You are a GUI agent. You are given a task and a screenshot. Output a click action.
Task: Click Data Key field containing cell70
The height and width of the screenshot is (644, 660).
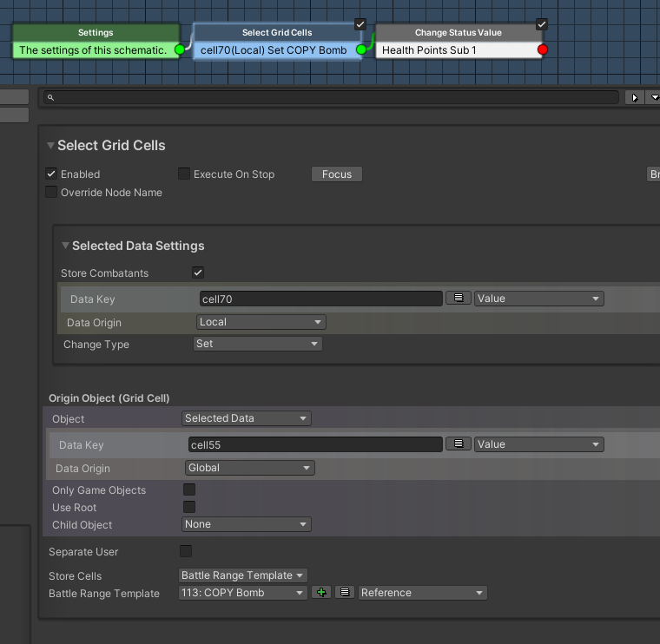pos(320,299)
